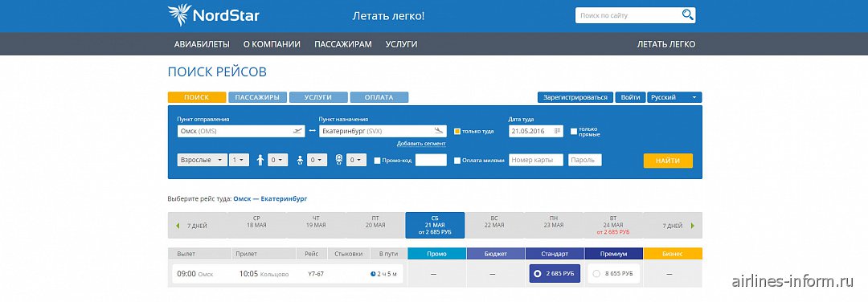
Task: Click the Войти button
Action: [630, 97]
